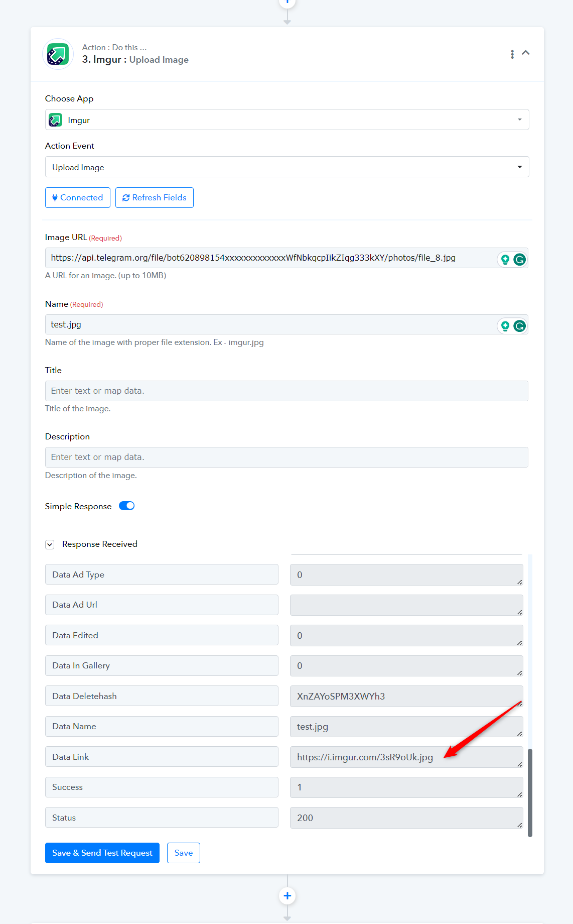
Task: Click the lightbulb icon in Image URL field
Action: click(505, 259)
